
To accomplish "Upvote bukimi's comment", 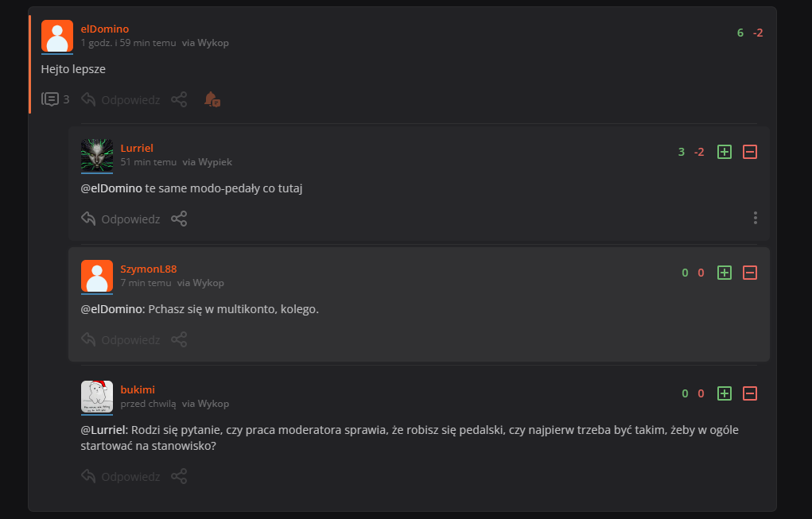I will pos(724,393).
